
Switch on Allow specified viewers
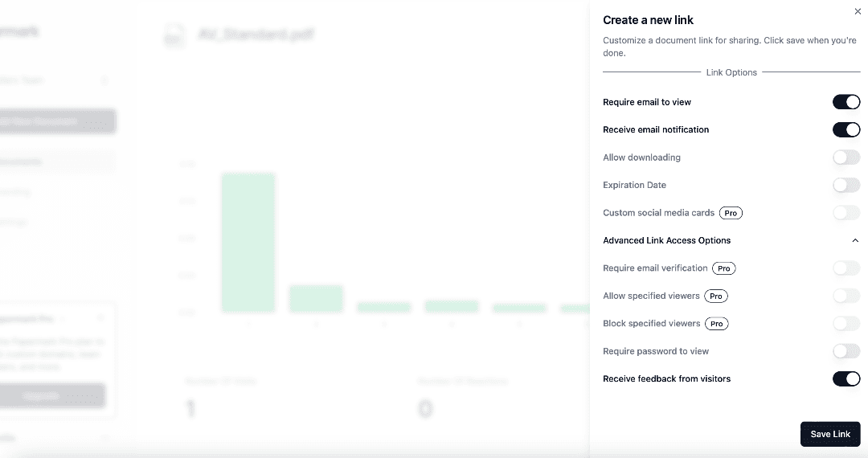[x=846, y=296]
